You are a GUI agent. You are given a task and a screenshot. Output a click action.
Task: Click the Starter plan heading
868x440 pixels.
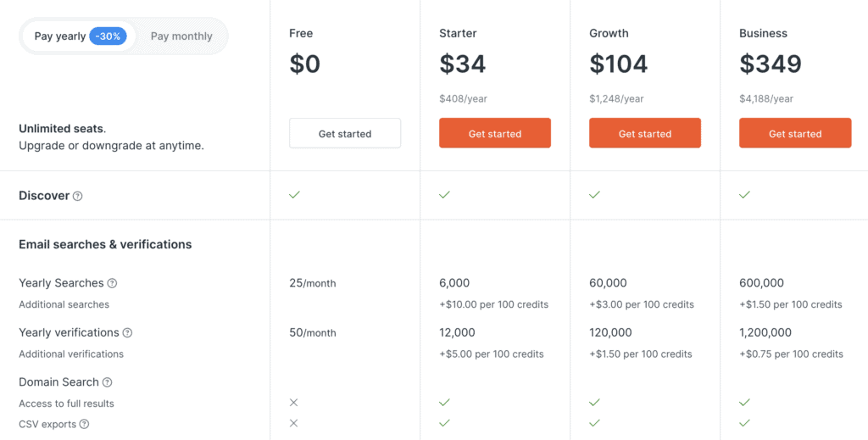(458, 33)
